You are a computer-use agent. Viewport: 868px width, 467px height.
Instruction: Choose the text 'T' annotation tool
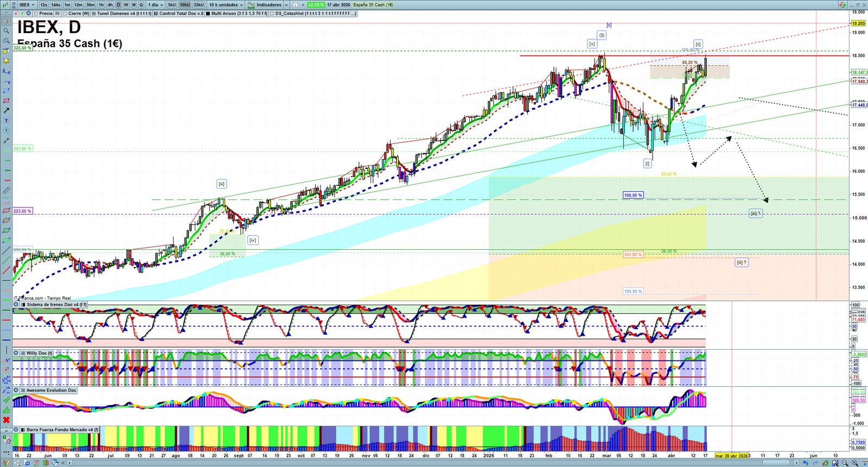coord(6,121)
